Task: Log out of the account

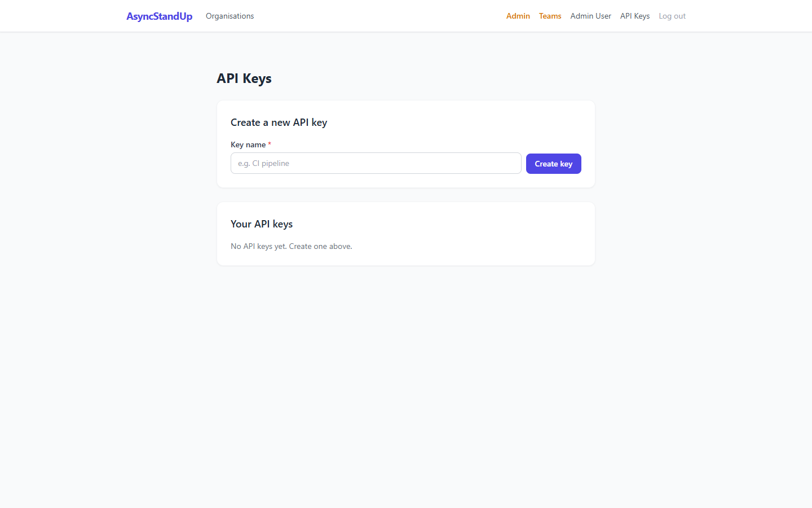Action: point(672,16)
